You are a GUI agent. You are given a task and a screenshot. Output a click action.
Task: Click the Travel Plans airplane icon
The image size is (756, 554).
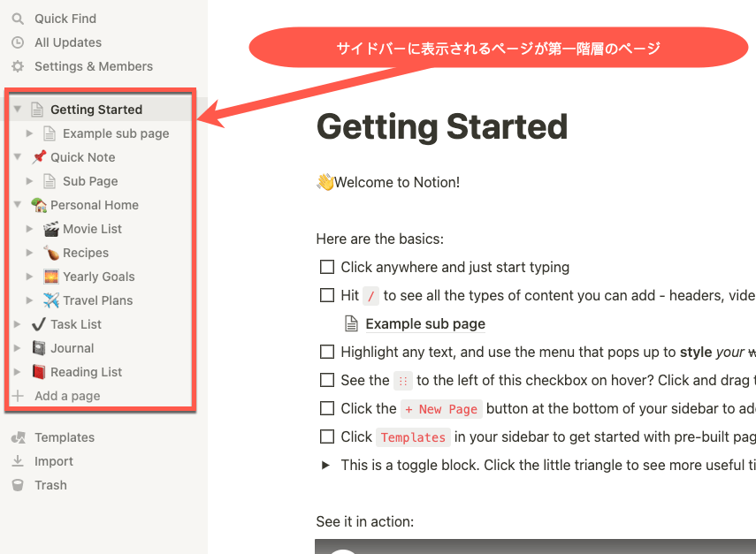(x=51, y=300)
